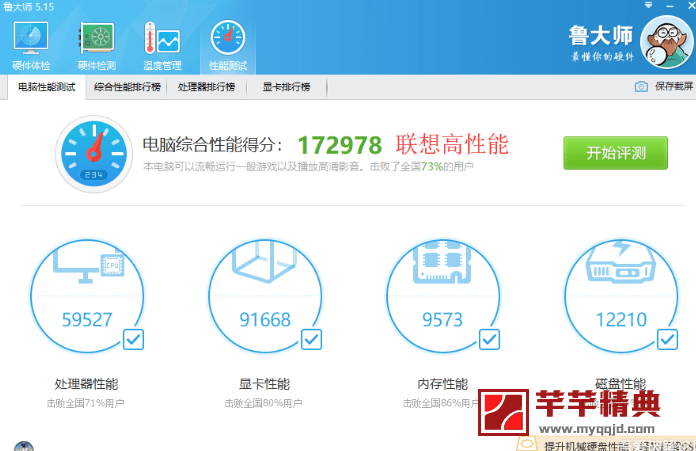Click the 击败全国71%用户 text
The height and width of the screenshot is (451, 696).
tap(86, 403)
